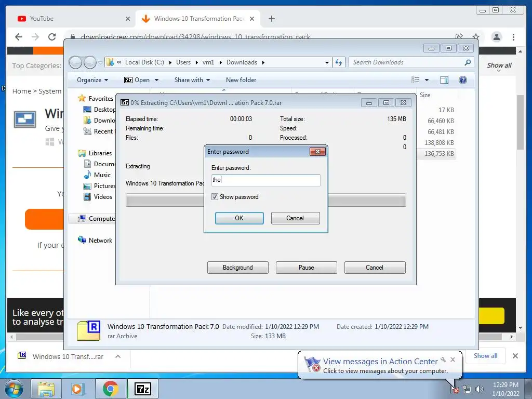Go forward in Explorer navigation
Image resolution: width=532 pixels, height=399 pixels.
click(90, 62)
